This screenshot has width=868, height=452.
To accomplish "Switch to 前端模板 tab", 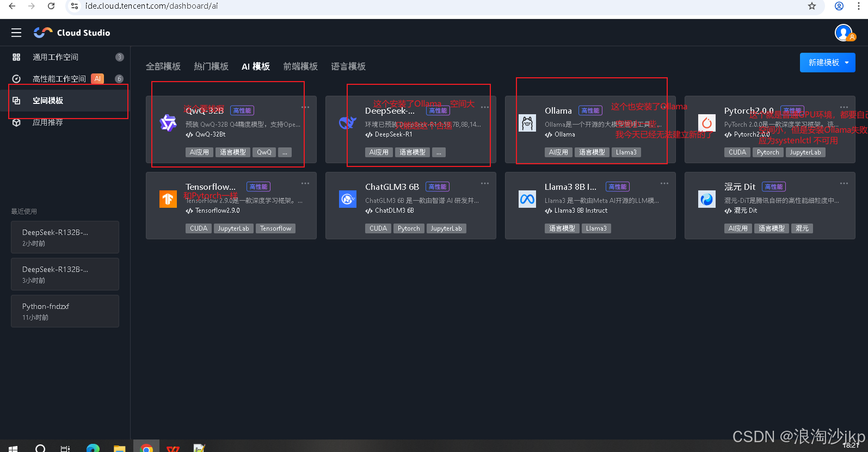I will tap(300, 66).
